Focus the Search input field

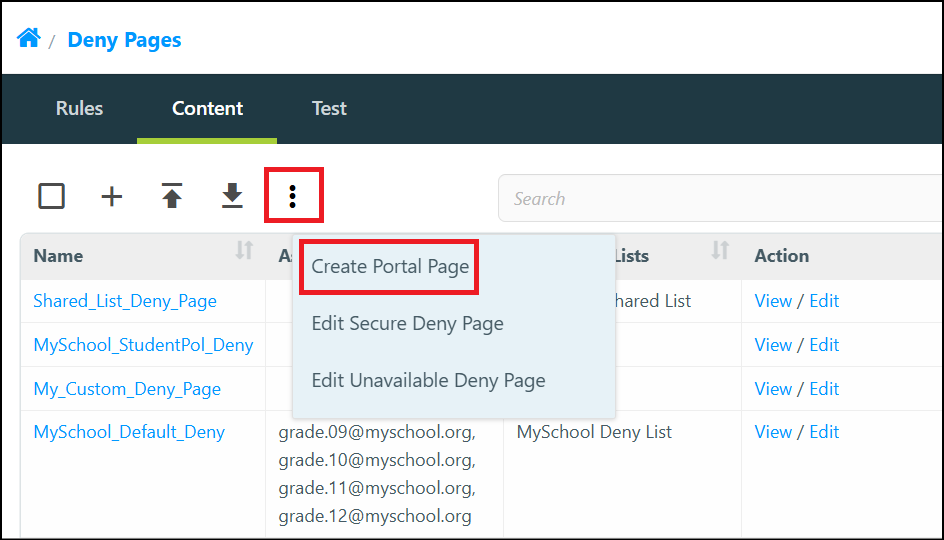(x=720, y=199)
